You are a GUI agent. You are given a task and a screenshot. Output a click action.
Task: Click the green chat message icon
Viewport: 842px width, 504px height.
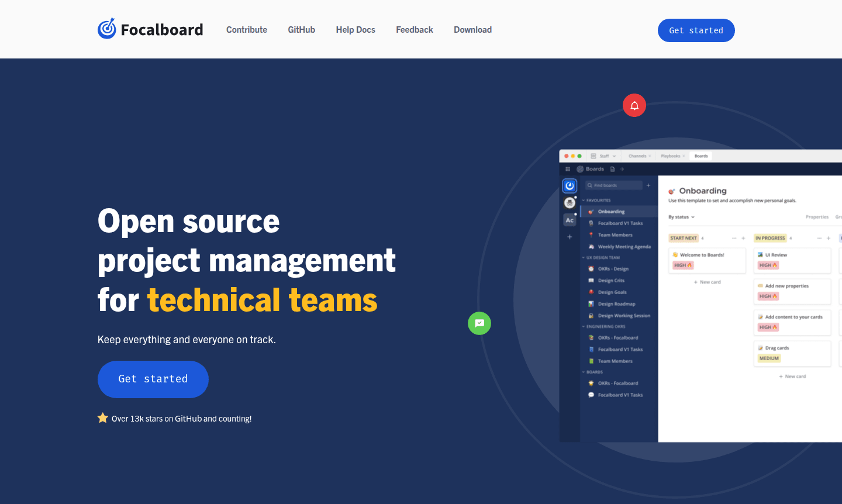(x=479, y=323)
